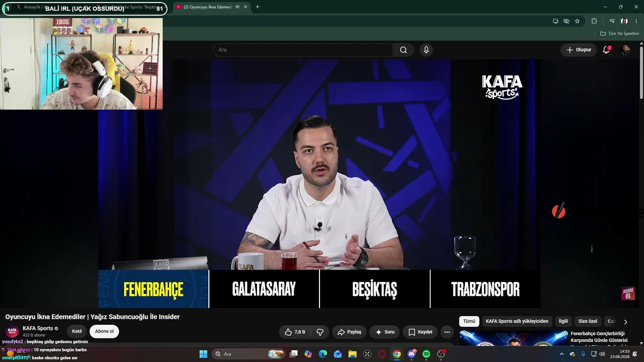This screenshot has width=644, height=362.
Task: Open Discord from the taskbar
Action: (412, 354)
